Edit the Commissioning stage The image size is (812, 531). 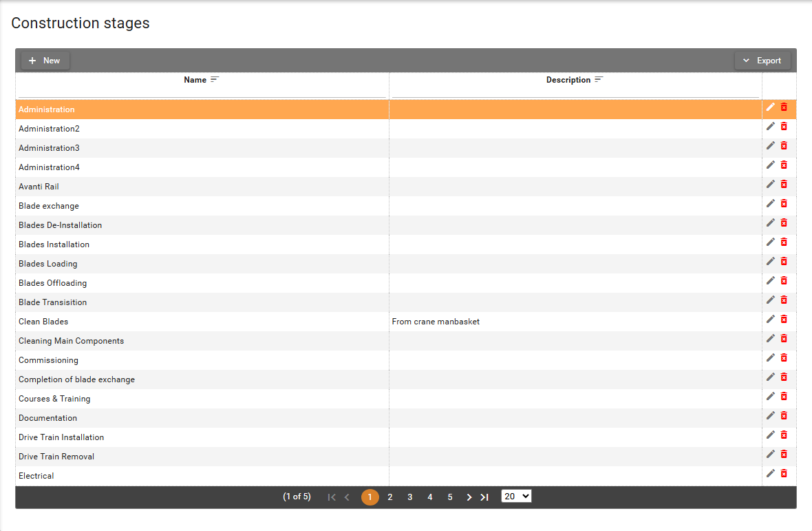click(771, 357)
